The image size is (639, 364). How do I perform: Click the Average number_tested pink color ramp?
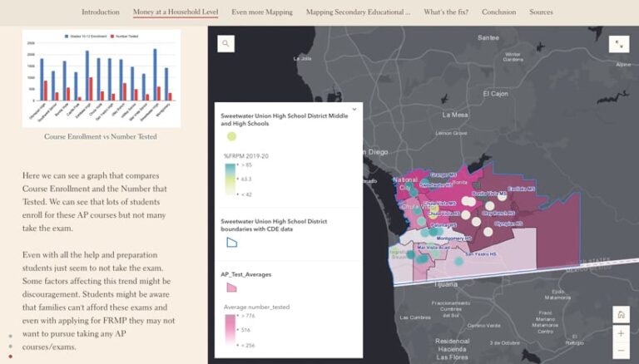(230, 330)
